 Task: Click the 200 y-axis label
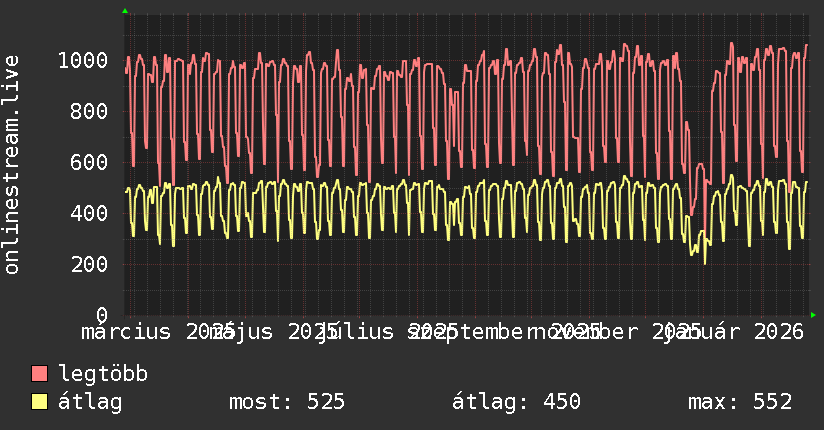(89, 264)
